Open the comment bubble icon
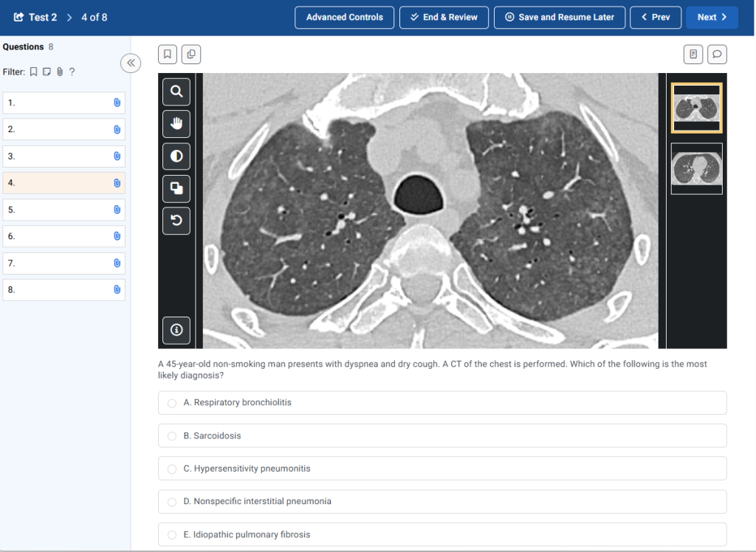Viewport: 756px width, 552px height. coord(717,54)
